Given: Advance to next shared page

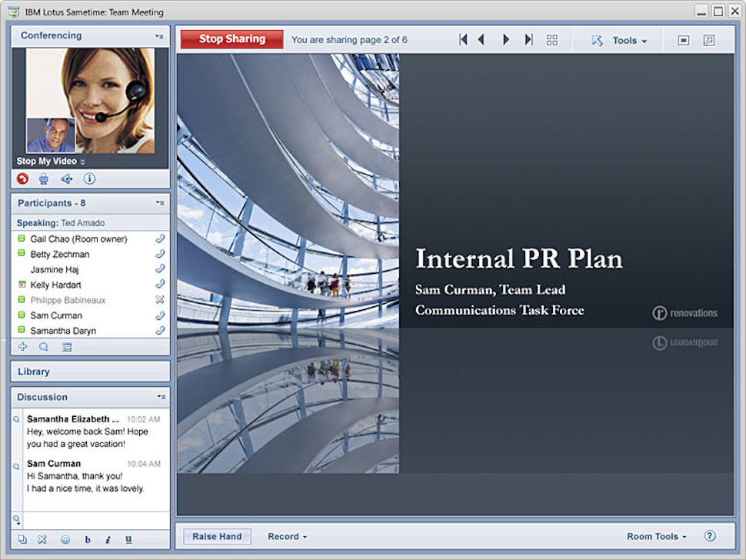Looking at the screenshot, I should [x=506, y=39].
